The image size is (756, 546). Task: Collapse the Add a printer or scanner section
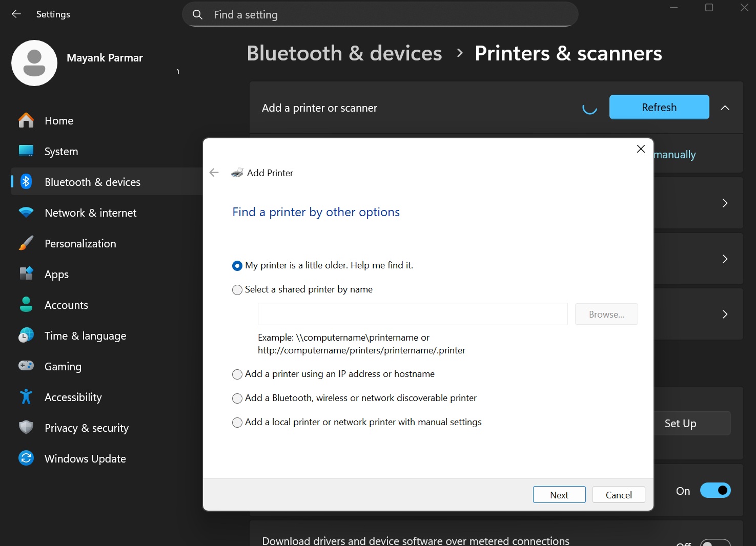[x=725, y=108]
